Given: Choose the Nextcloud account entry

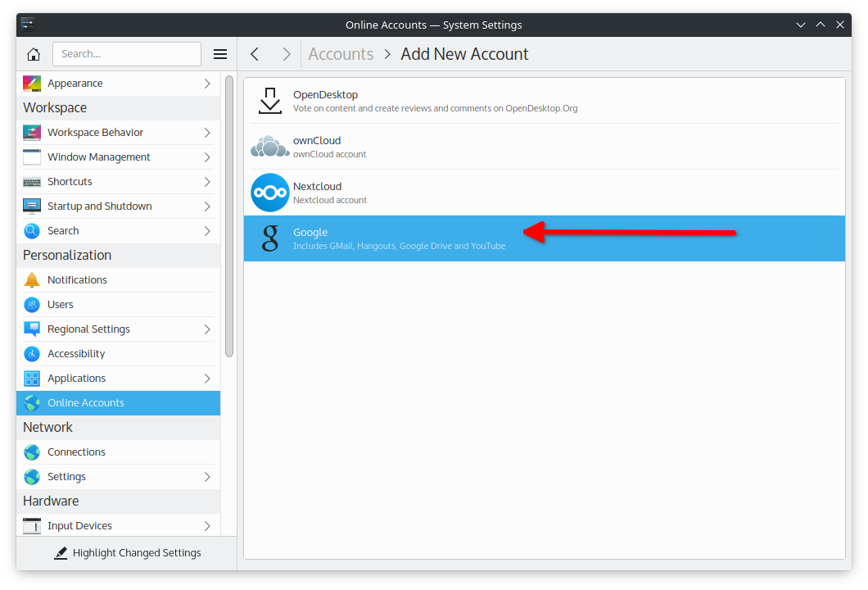Looking at the screenshot, I should [x=545, y=193].
